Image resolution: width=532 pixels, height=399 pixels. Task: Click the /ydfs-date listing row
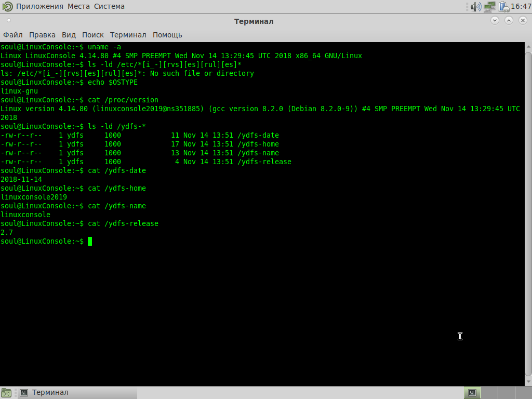pos(140,135)
